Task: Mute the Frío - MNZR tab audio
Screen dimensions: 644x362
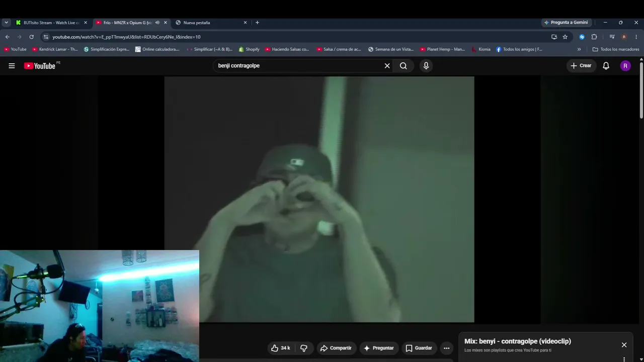Action: pyautogui.click(x=157, y=23)
